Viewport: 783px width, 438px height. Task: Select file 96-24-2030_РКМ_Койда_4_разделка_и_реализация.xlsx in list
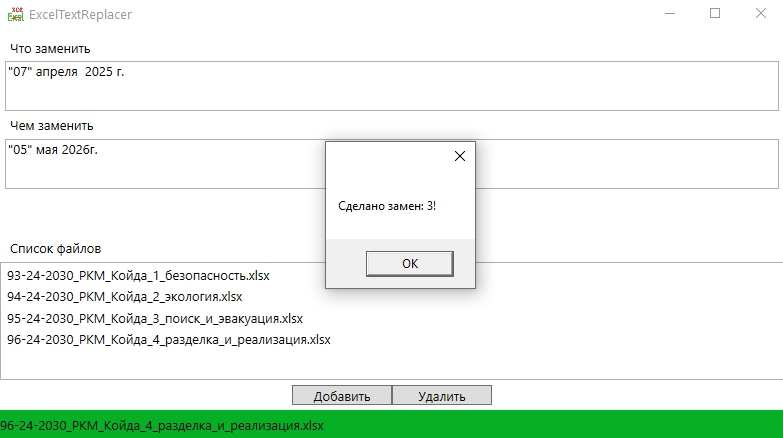point(169,340)
